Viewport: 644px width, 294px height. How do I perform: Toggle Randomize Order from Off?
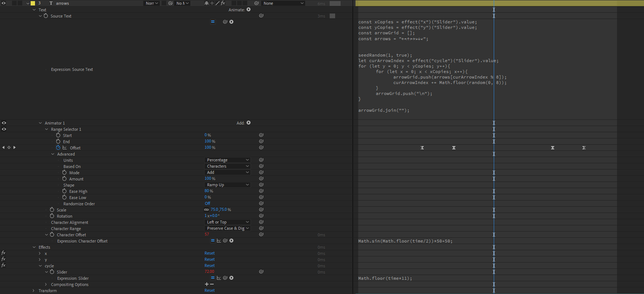coord(207,204)
